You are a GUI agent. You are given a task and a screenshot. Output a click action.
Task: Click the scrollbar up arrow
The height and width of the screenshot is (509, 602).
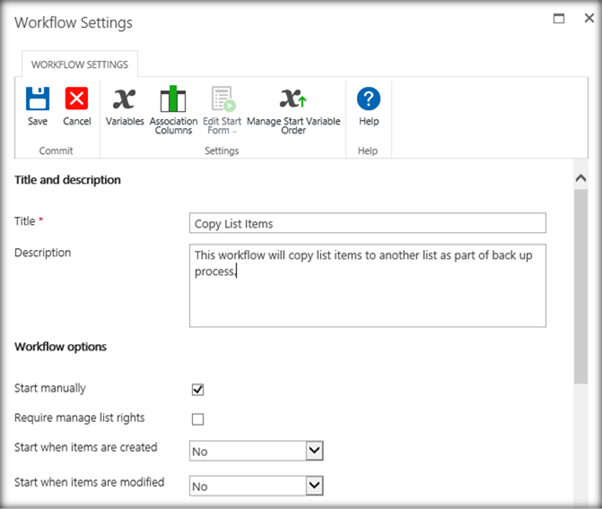click(x=581, y=178)
